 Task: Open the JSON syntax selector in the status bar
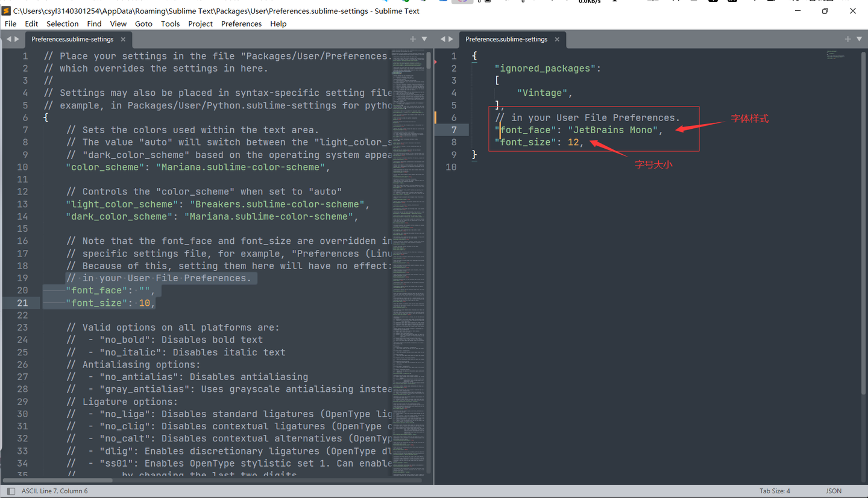(834, 491)
